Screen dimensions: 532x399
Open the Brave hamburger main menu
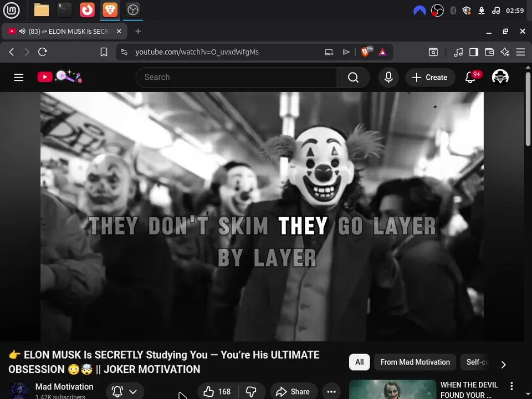click(520, 52)
